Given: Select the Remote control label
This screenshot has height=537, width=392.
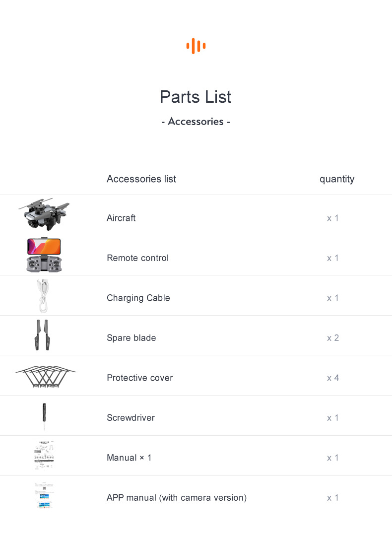Looking at the screenshot, I should point(137,258).
